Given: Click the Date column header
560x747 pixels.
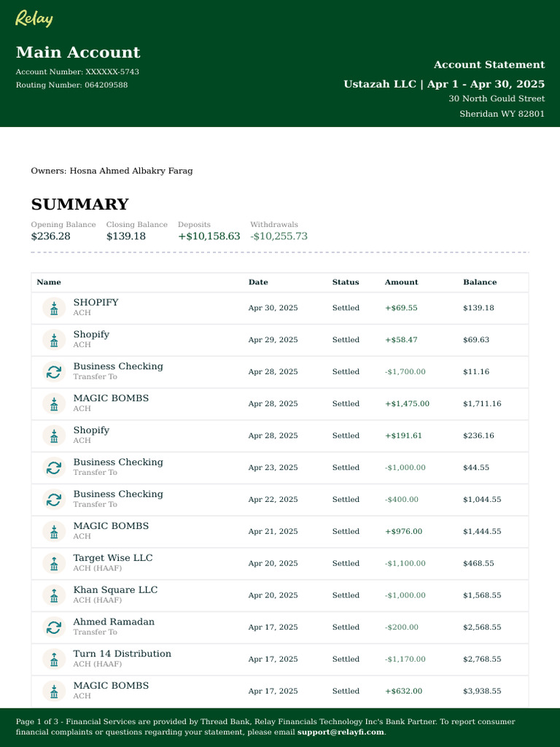Looking at the screenshot, I should 258,282.
